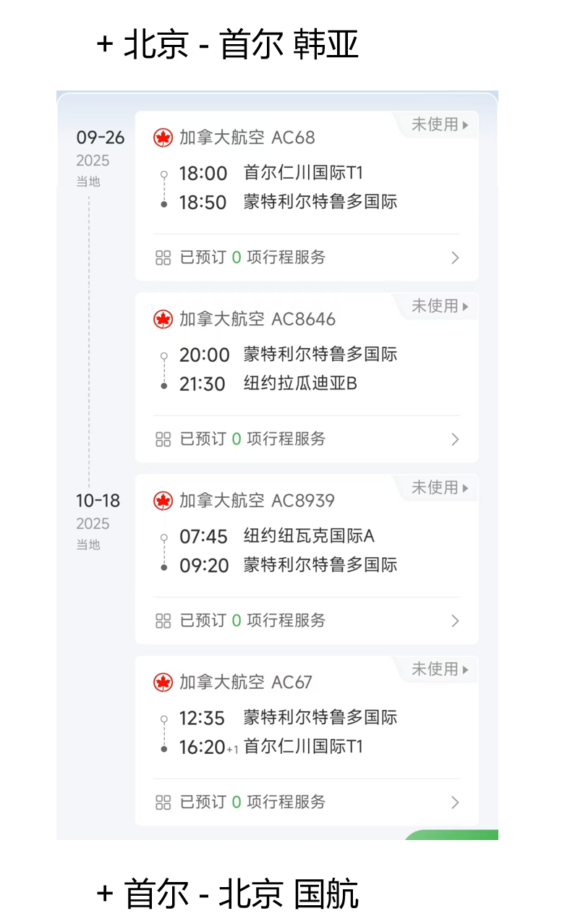Open AC68 services via right chevron
This screenshot has height=924, width=562.
click(x=455, y=258)
